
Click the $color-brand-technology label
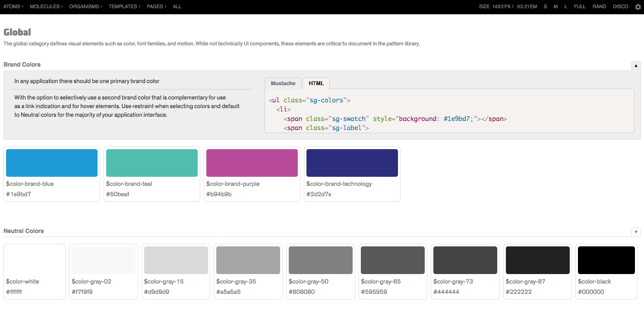[x=339, y=184]
